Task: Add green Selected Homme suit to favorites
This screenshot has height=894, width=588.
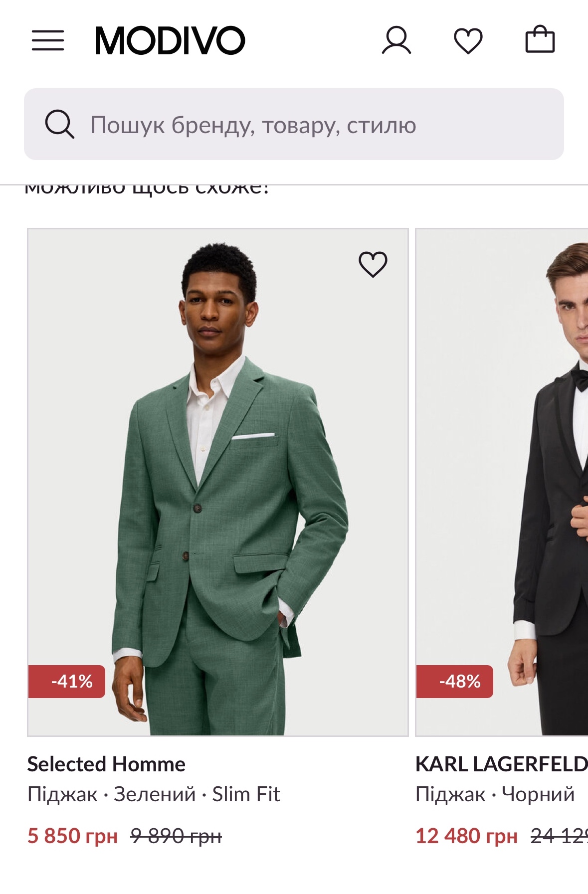Action: coord(373,264)
